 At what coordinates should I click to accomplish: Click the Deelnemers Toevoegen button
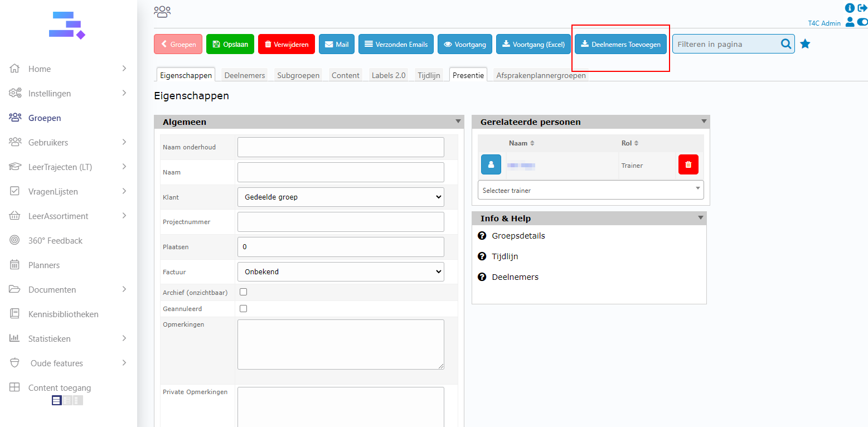pyautogui.click(x=620, y=45)
